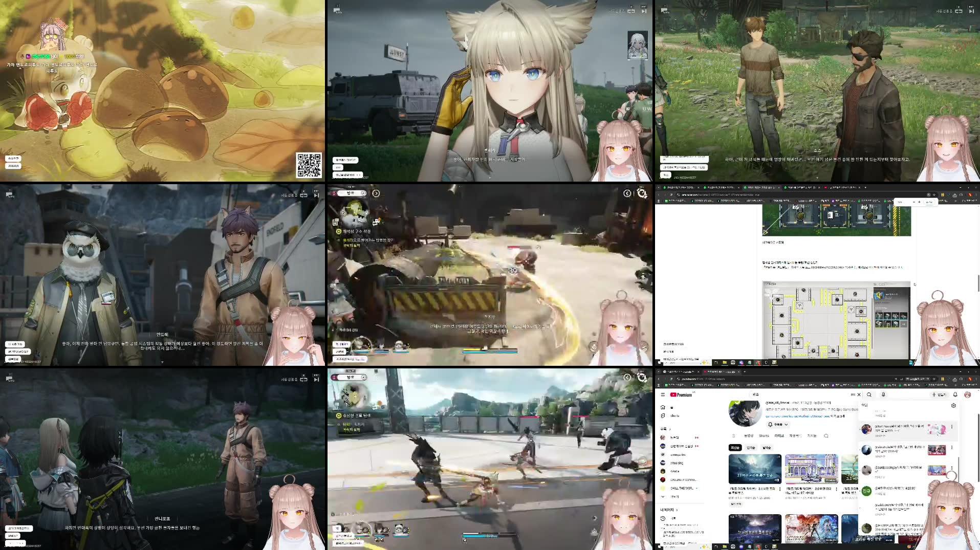The width and height of the screenshot is (980, 550).
Task: Open the Shorts section in the YouTube sidebar
Action: click(663, 416)
